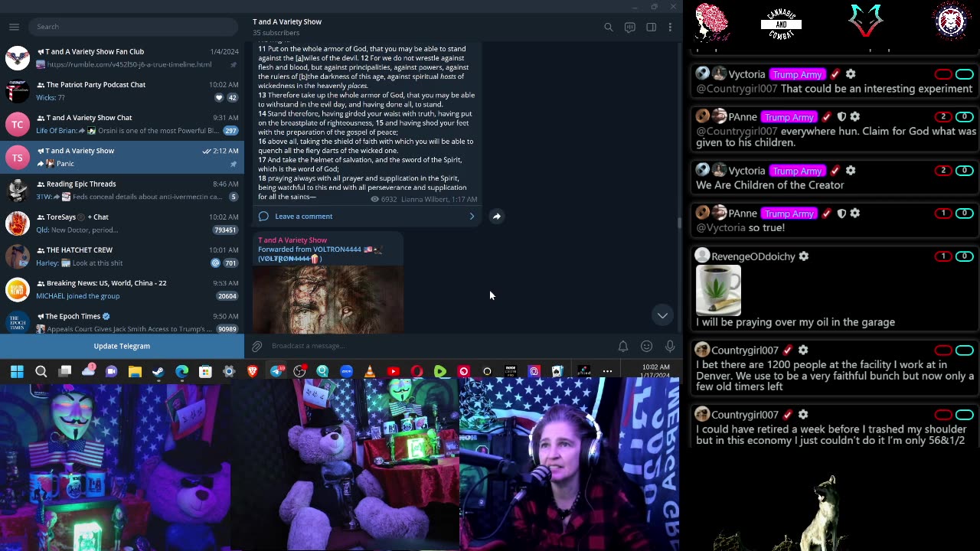Attach a file to the broadcast

(257, 346)
